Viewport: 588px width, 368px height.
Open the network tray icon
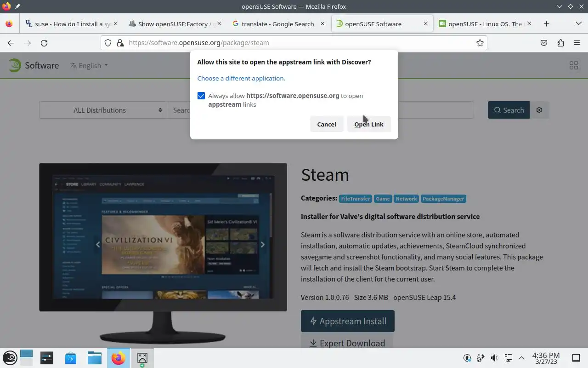coord(508,358)
